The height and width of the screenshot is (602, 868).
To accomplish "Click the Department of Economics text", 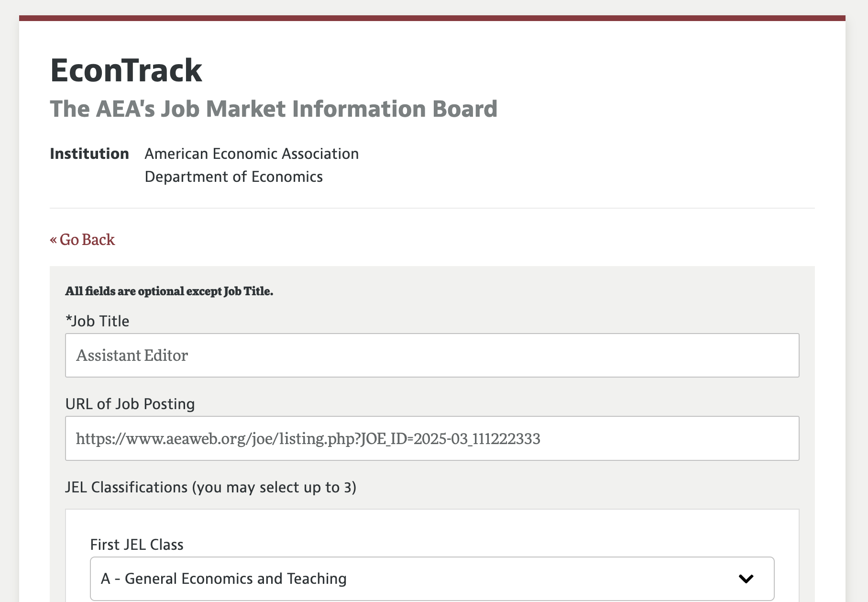I will click(233, 177).
